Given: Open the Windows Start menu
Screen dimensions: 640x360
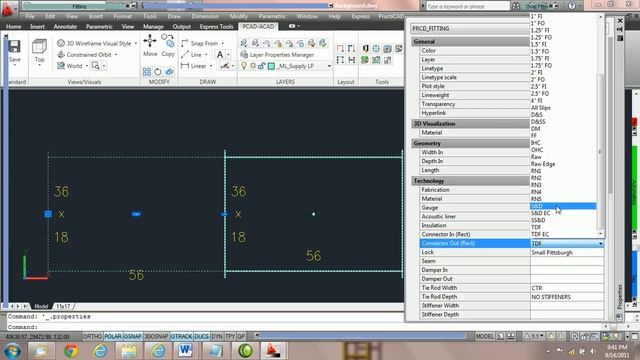Looking at the screenshot, I should 12,351.
